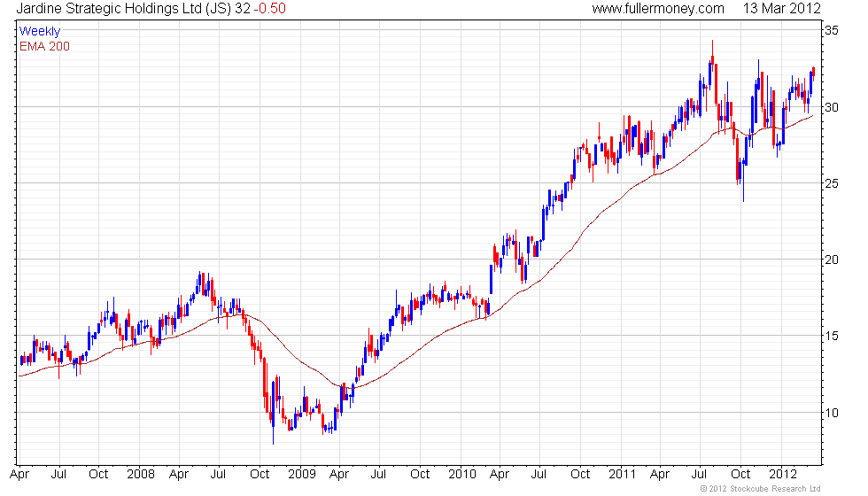
Task: Click the "EMA 200" legend label
Action: [44, 46]
